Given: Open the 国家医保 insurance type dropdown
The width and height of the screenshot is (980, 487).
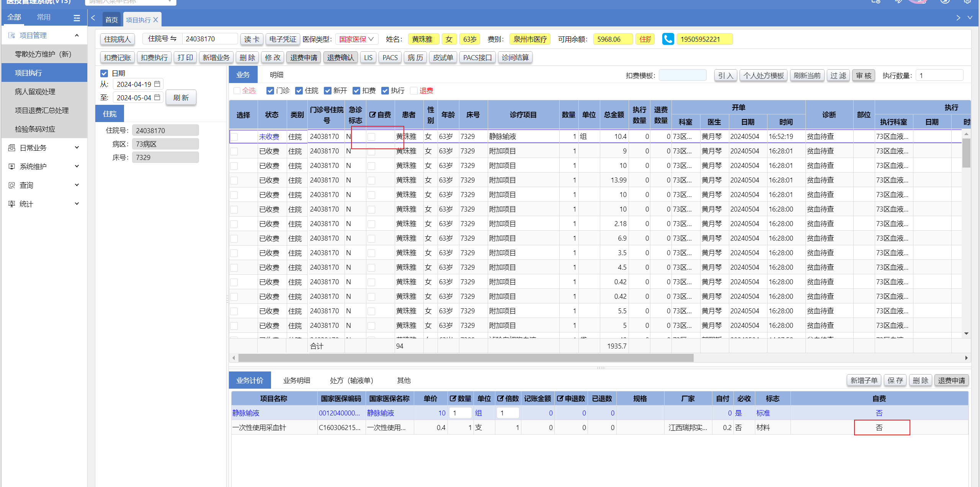Looking at the screenshot, I should click(x=356, y=39).
